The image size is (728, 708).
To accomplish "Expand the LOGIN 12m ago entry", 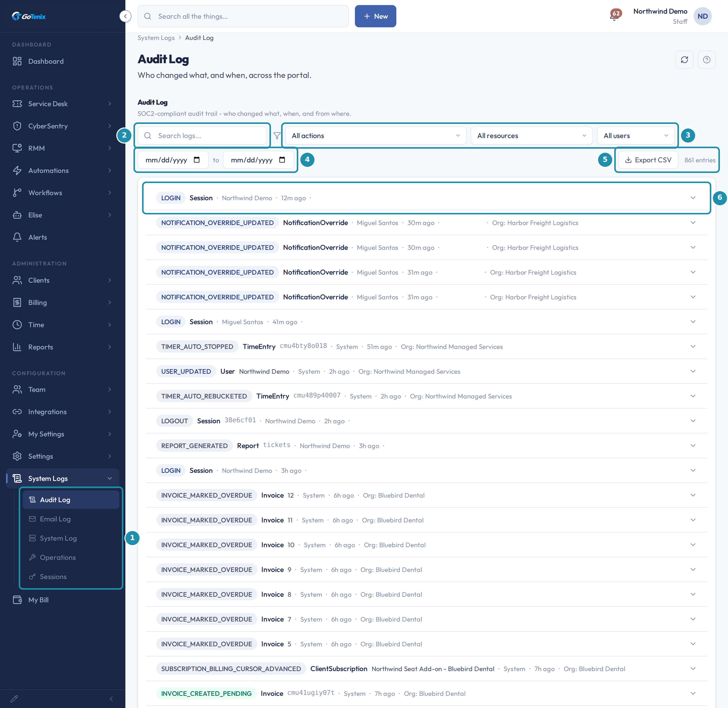I will pyautogui.click(x=426, y=198).
